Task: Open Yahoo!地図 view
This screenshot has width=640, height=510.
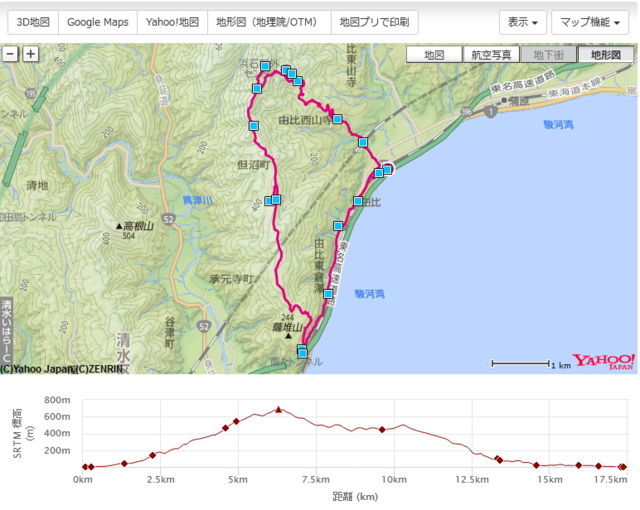Action: (172, 22)
